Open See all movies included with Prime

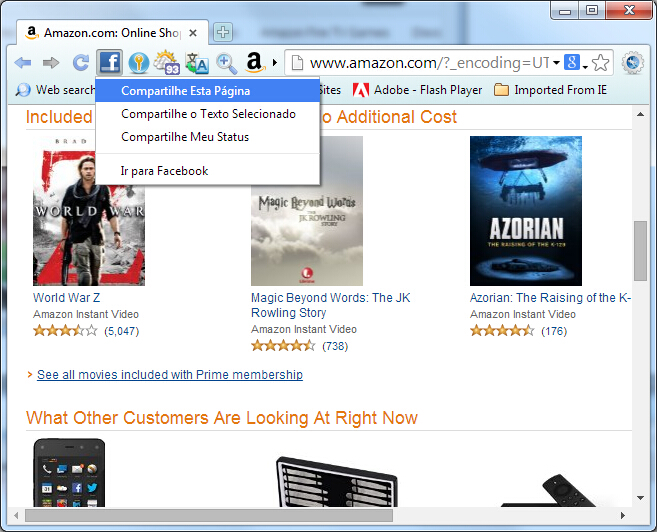click(x=170, y=374)
